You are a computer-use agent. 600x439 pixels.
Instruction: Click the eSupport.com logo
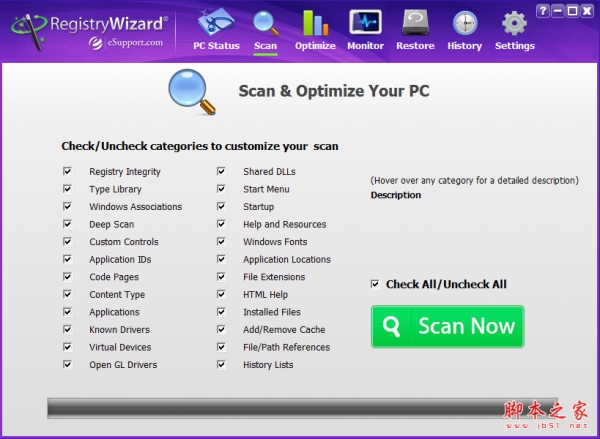coord(126,42)
